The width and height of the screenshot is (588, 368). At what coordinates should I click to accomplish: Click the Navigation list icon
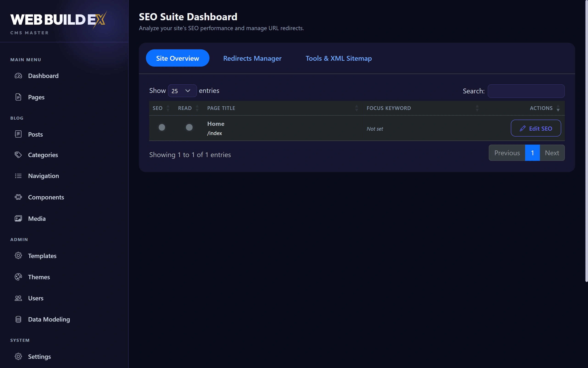pos(18,176)
